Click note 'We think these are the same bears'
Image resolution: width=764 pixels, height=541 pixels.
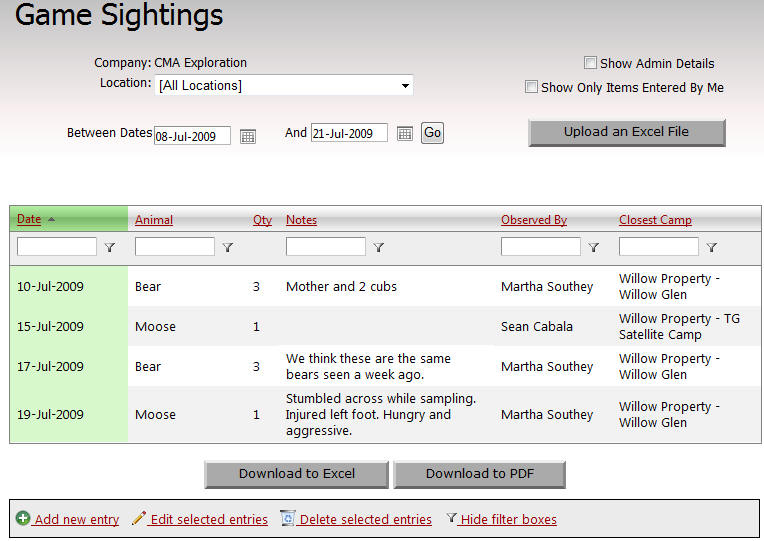(x=368, y=367)
